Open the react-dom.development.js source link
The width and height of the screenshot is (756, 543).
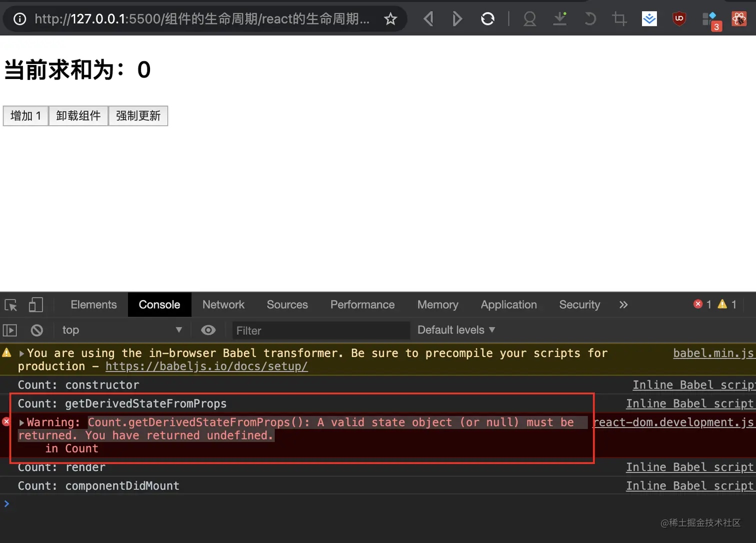click(673, 422)
